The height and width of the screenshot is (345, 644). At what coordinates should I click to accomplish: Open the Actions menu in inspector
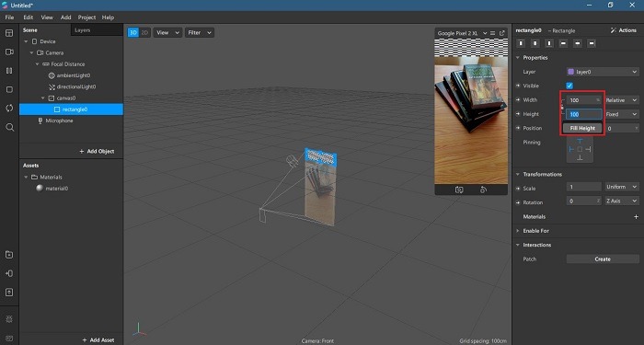[x=624, y=30]
